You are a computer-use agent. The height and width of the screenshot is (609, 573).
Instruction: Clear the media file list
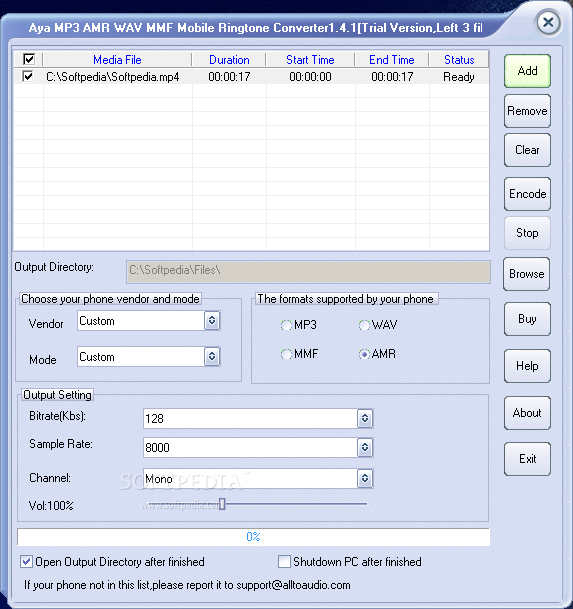[527, 150]
